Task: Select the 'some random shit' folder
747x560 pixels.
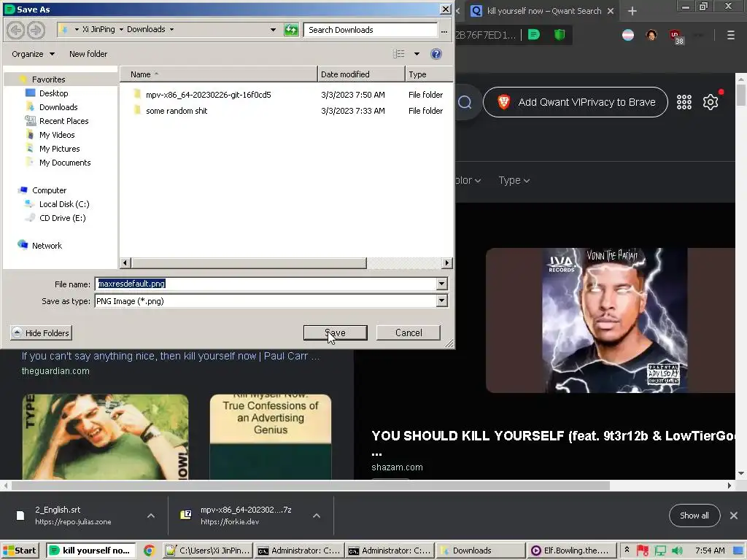Action: pyautogui.click(x=177, y=111)
